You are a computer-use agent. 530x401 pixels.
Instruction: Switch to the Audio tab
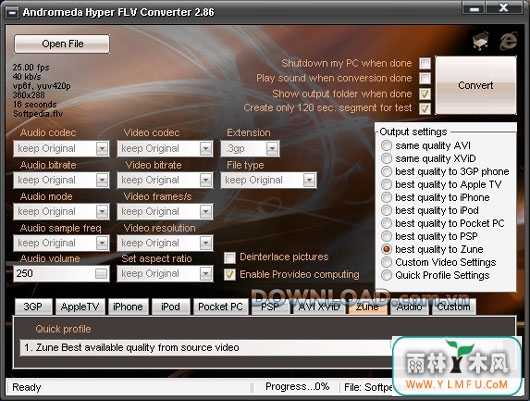[409, 307]
